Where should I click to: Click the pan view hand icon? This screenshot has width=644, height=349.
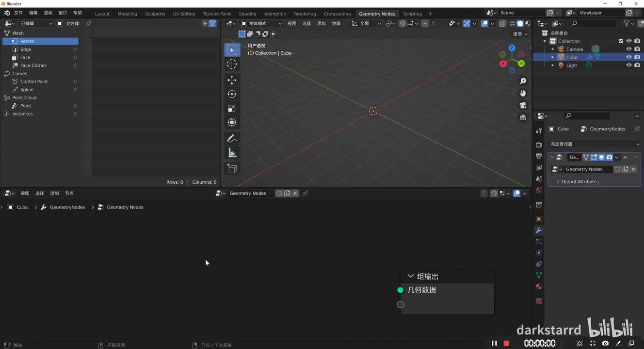click(523, 93)
